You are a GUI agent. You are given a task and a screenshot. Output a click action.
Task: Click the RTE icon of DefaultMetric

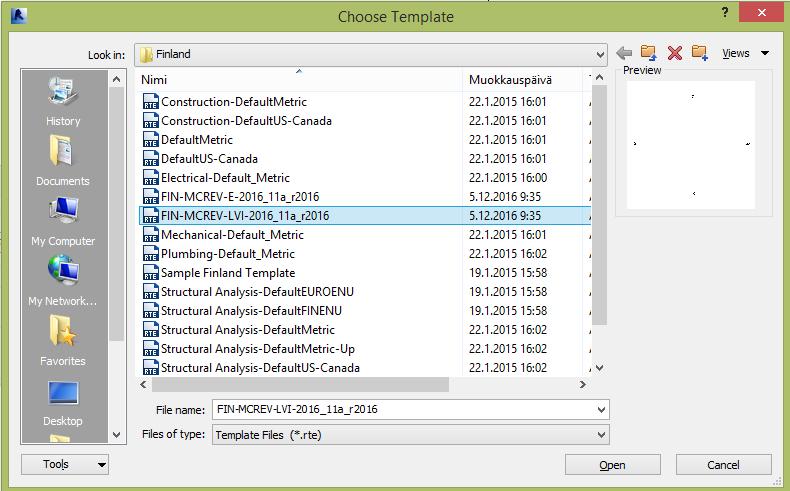[151, 139]
